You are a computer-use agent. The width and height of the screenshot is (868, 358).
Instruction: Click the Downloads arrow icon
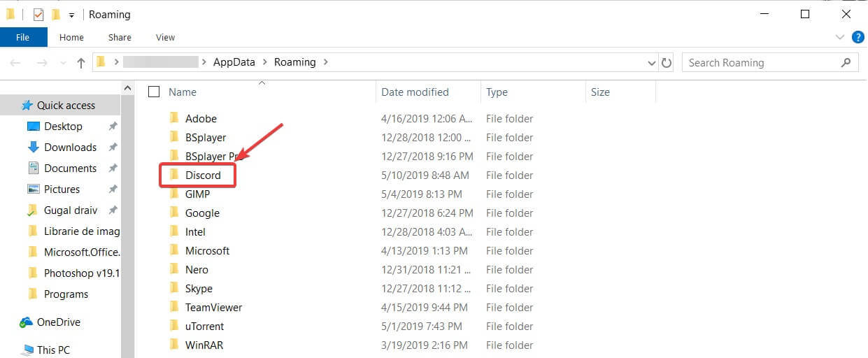[33, 147]
